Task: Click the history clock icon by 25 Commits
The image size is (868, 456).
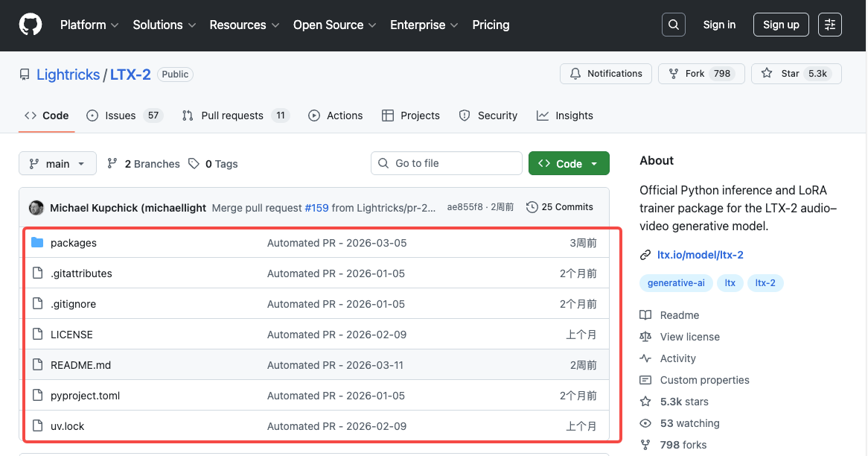Action: pyautogui.click(x=532, y=207)
